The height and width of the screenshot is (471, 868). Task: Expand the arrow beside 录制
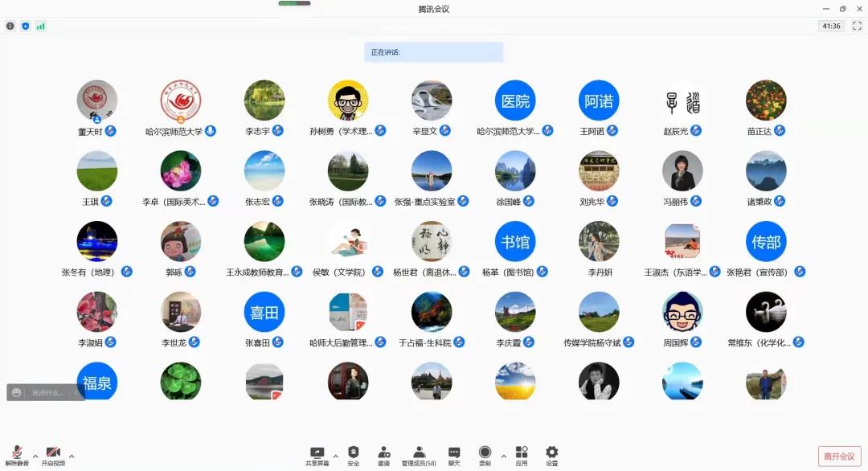(504, 456)
